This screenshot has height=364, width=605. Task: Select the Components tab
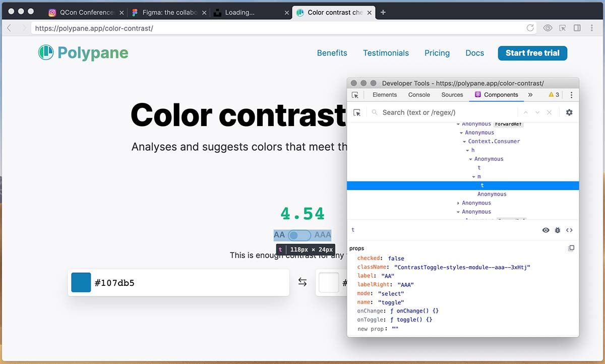tap(497, 95)
